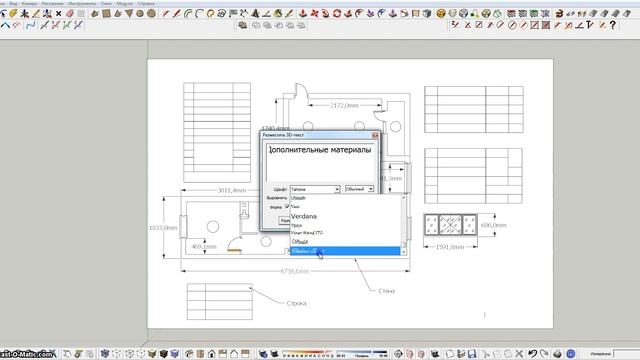Open the blue round Model Info icon
Image resolution: width=640 pixels, height=360 pixels.
pyautogui.click(x=571, y=353)
